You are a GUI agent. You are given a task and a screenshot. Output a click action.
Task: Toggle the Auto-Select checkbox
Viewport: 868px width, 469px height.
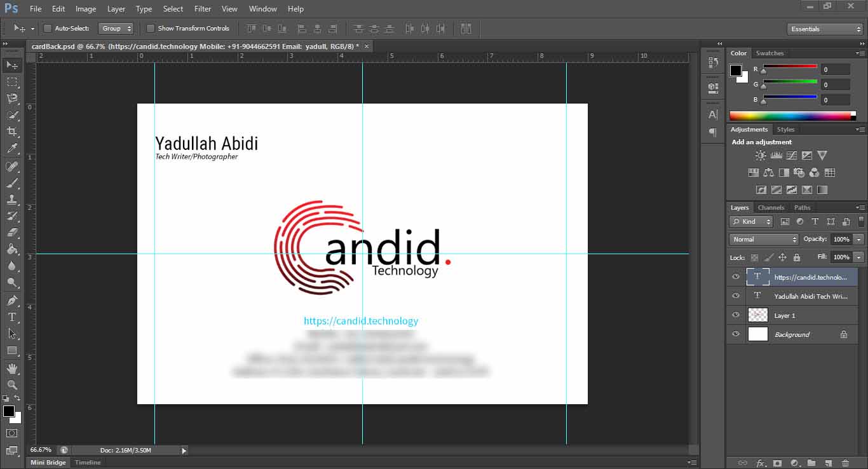[x=48, y=29]
